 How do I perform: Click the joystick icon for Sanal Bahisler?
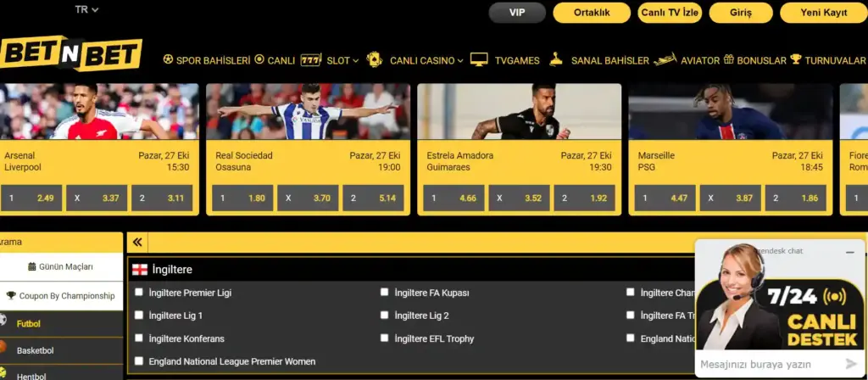click(556, 59)
